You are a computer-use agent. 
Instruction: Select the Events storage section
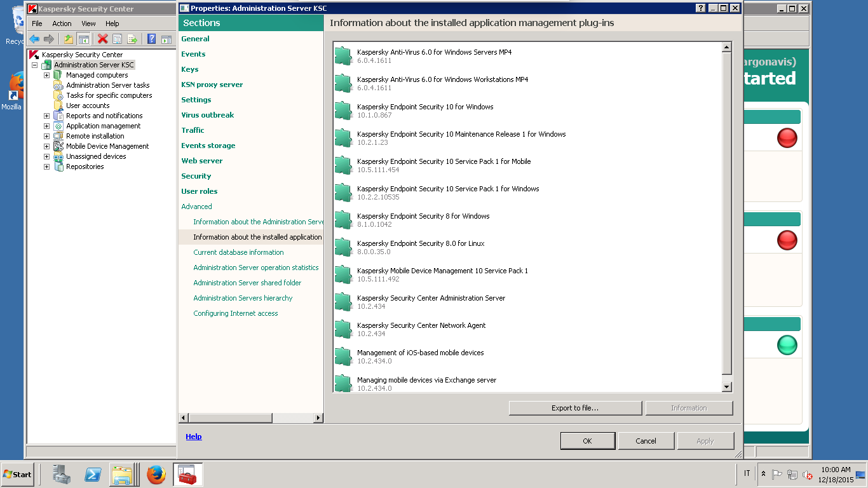(x=208, y=146)
